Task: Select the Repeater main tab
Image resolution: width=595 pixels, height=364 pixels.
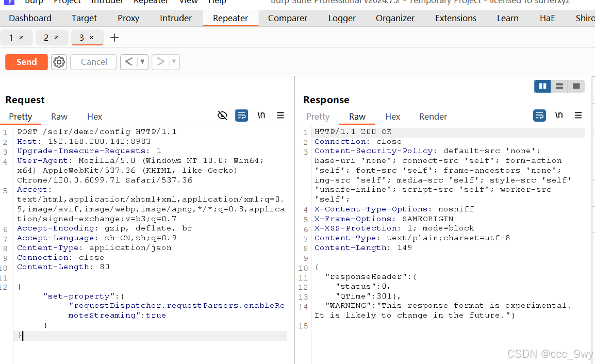Action: coord(230,18)
